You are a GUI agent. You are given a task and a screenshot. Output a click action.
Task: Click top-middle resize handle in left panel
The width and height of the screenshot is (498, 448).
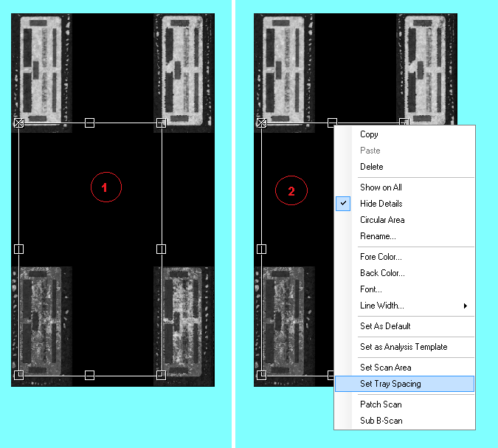pos(90,123)
